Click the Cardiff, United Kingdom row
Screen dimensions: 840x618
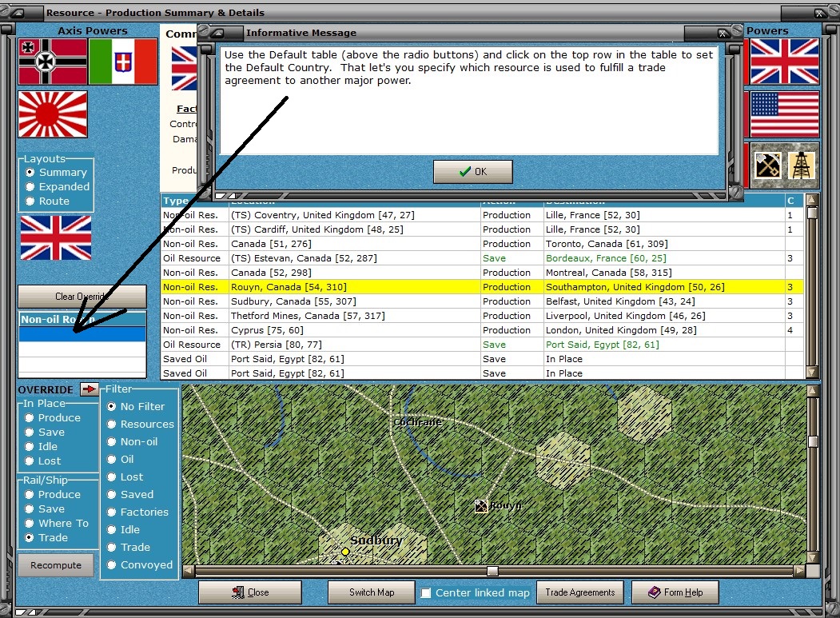[482, 229]
